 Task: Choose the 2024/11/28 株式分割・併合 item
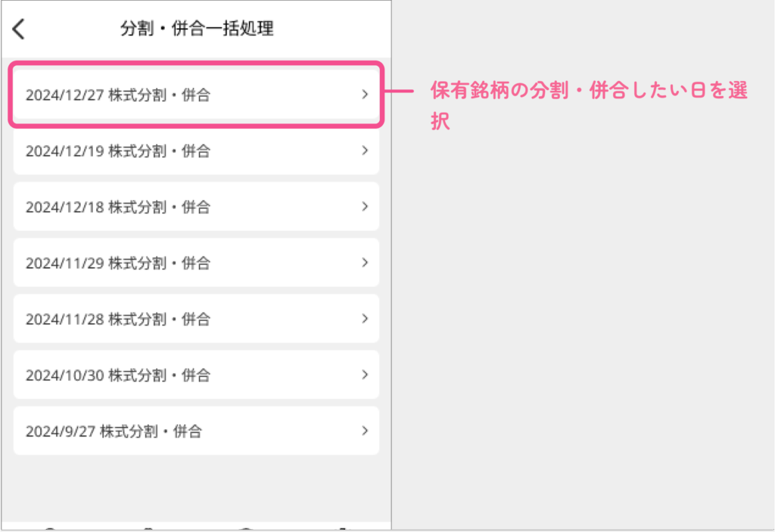(196, 319)
